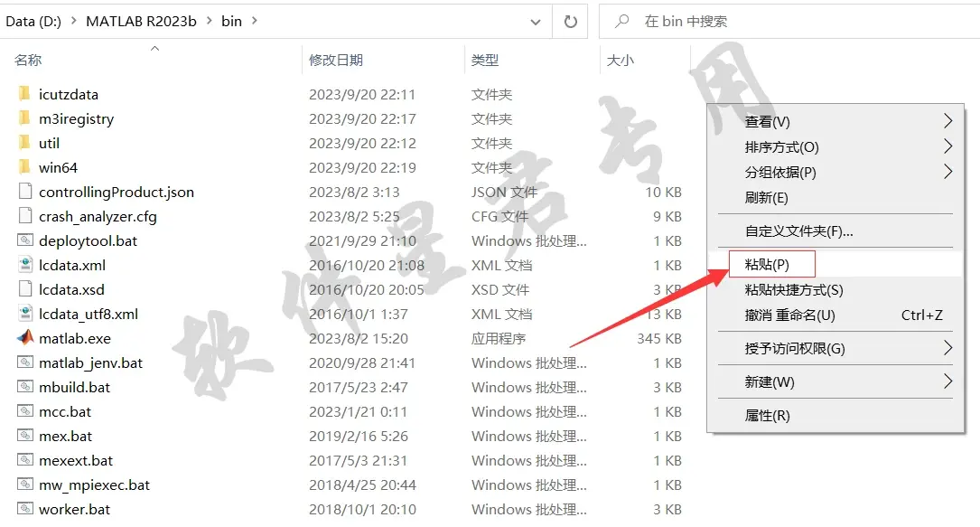Select the icutzdata folder name
The height and width of the screenshot is (527, 980).
pyautogui.click(x=69, y=94)
